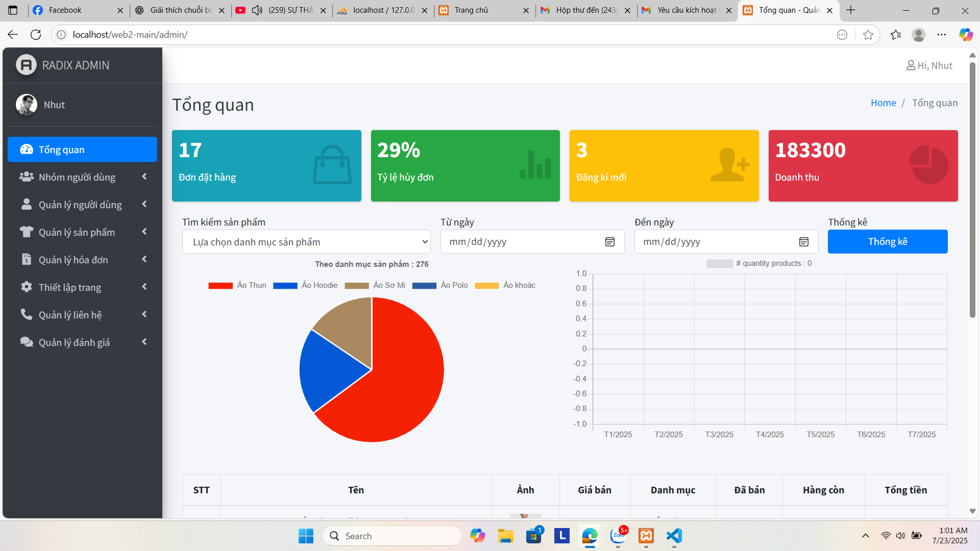Open the Home breadcrumb link
Viewport: 980px width, 551px height.
coord(883,103)
